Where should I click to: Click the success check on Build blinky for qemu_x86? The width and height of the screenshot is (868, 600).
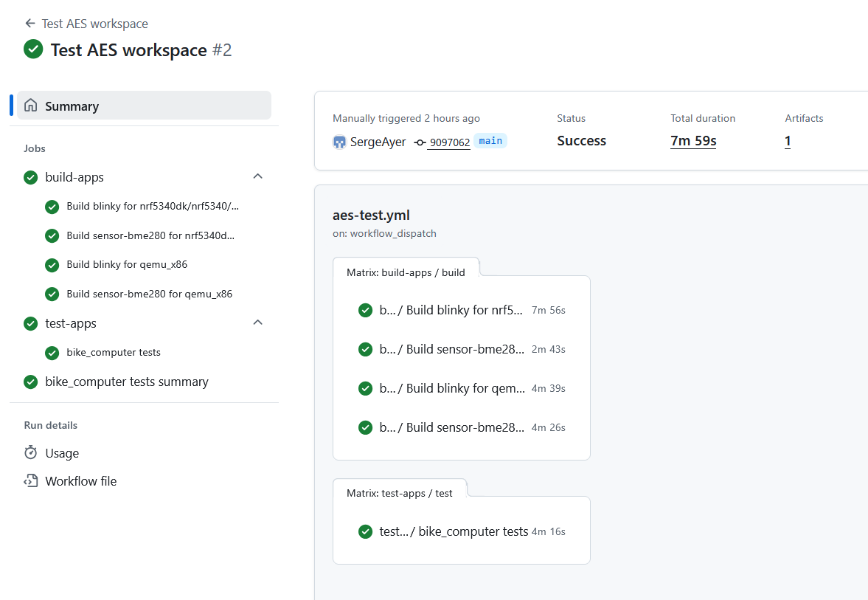point(52,264)
